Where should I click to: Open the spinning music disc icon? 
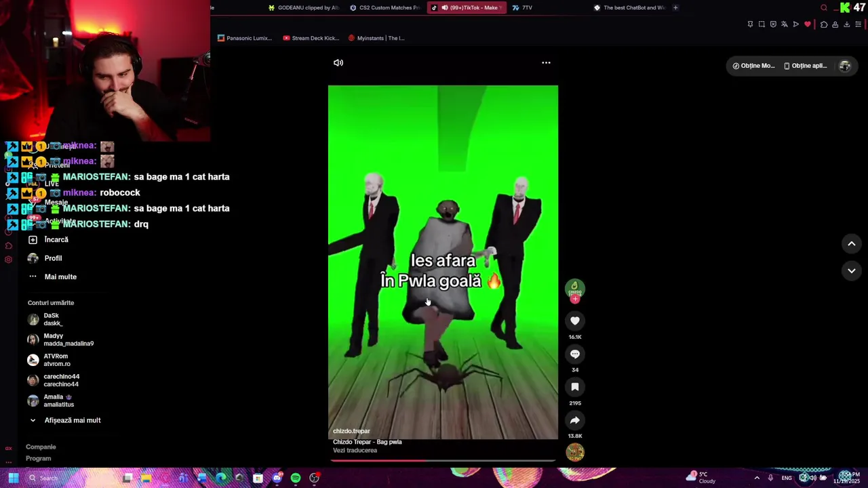point(575,452)
